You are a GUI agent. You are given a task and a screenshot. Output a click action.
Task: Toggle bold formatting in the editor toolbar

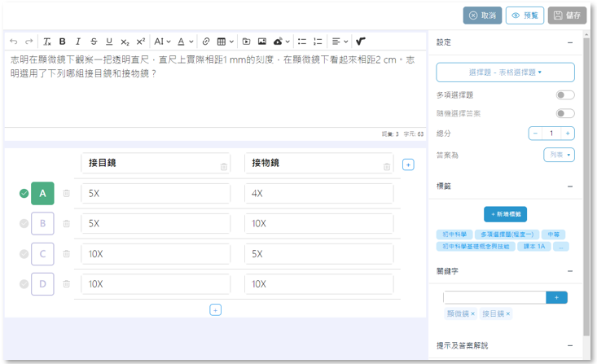tap(63, 41)
